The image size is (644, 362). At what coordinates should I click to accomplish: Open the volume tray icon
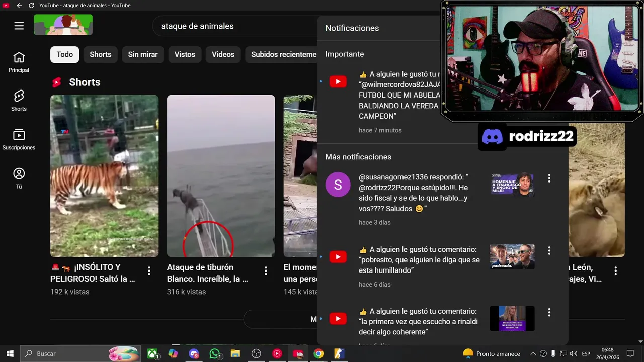pyautogui.click(x=573, y=354)
